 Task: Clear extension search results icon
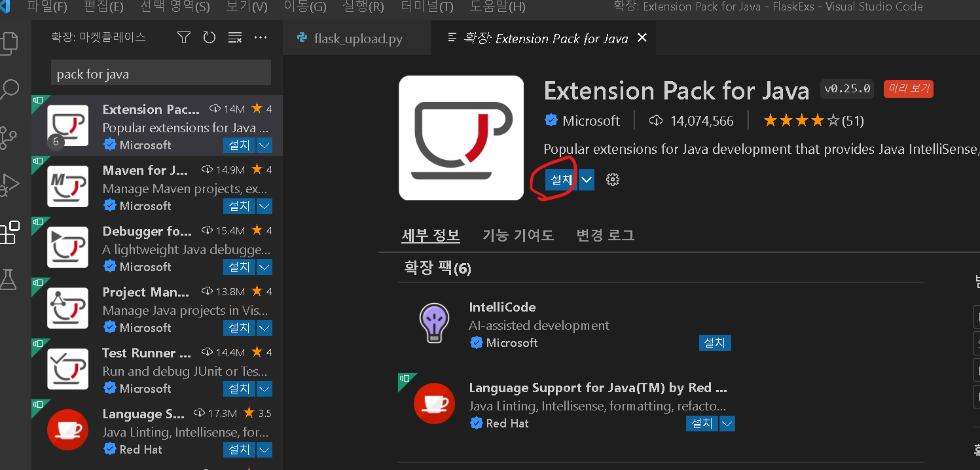(235, 38)
